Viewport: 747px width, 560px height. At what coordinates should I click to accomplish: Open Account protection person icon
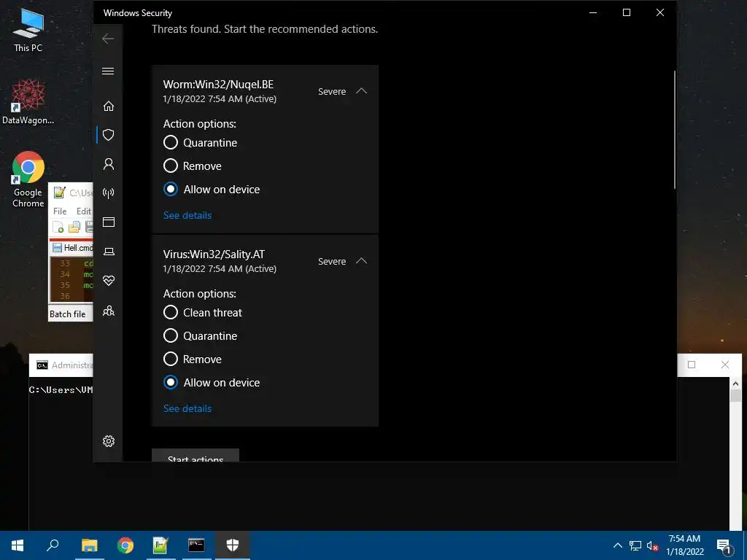[109, 164]
